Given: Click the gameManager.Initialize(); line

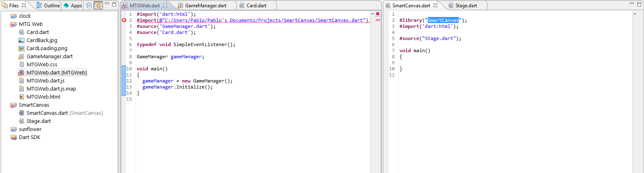Looking at the screenshot, I should click(x=178, y=87).
